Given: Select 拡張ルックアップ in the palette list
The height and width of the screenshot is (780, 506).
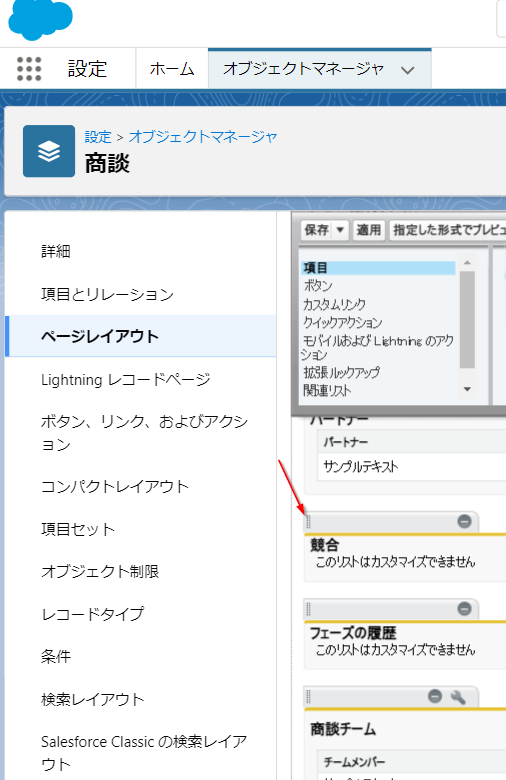Looking at the screenshot, I should pyautogui.click(x=342, y=372).
